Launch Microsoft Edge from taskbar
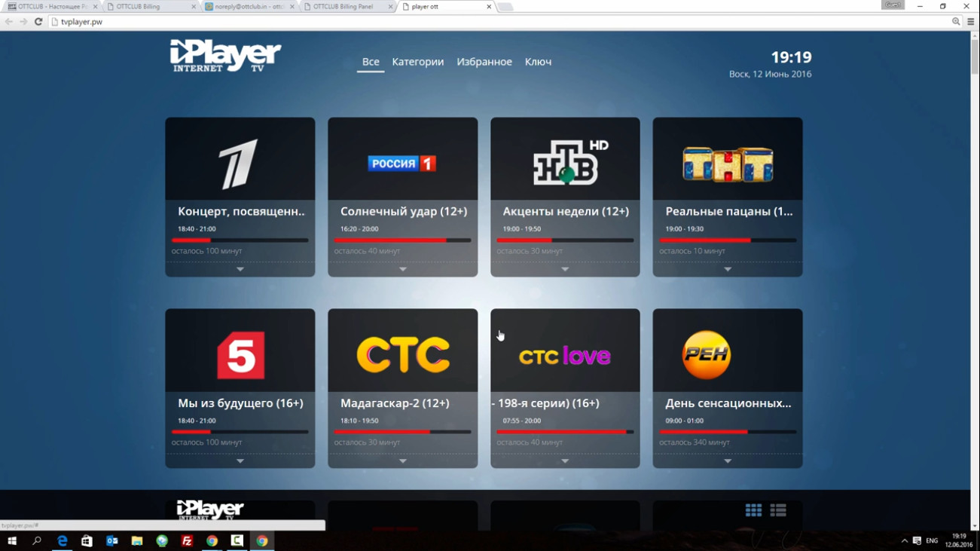 click(x=63, y=540)
